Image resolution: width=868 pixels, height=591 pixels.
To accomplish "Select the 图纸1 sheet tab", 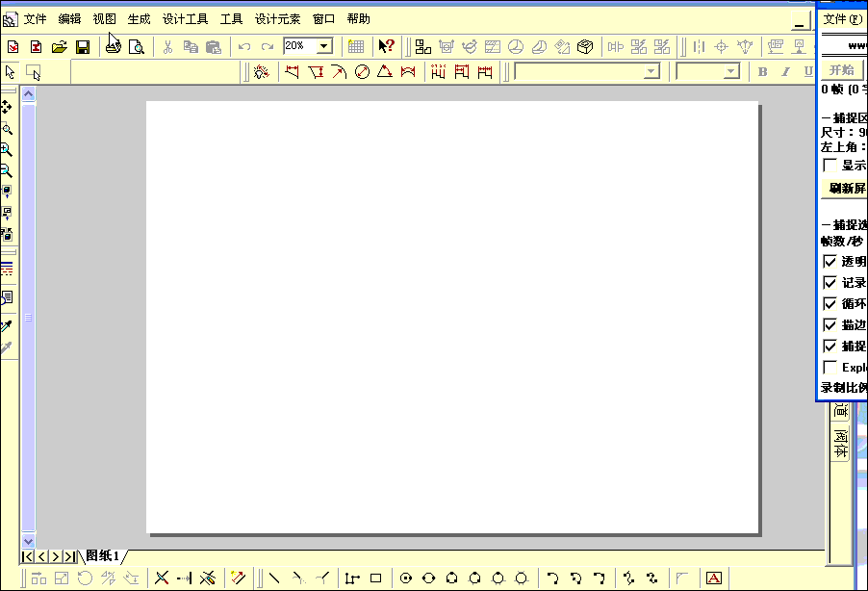I will pyautogui.click(x=103, y=555).
